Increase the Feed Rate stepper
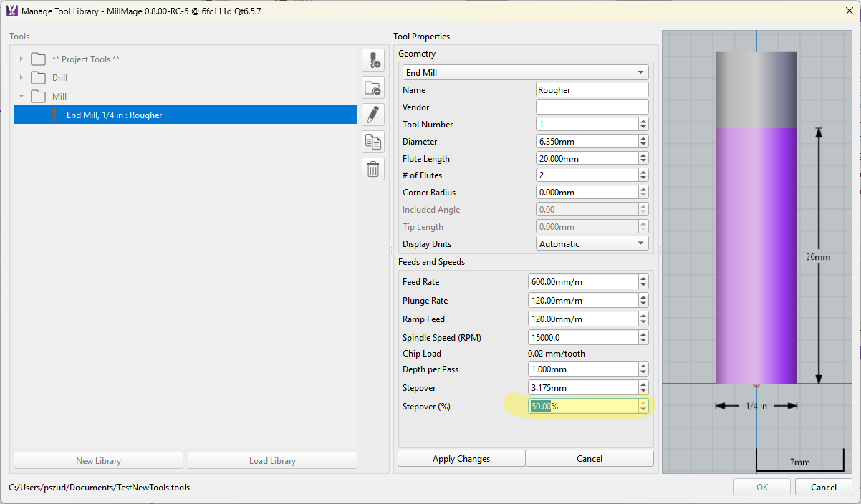861x504 pixels. tap(643, 278)
